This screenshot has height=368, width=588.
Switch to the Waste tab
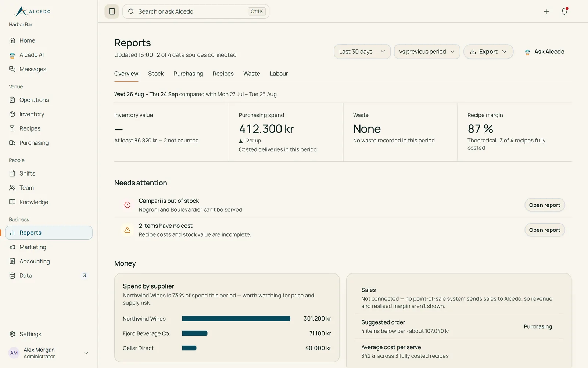(252, 74)
